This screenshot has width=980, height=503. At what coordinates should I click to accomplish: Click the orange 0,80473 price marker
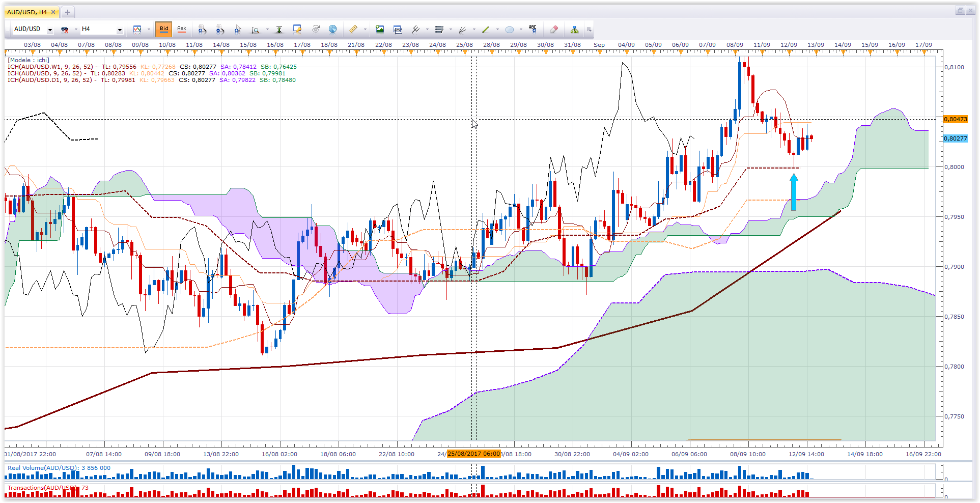point(955,119)
